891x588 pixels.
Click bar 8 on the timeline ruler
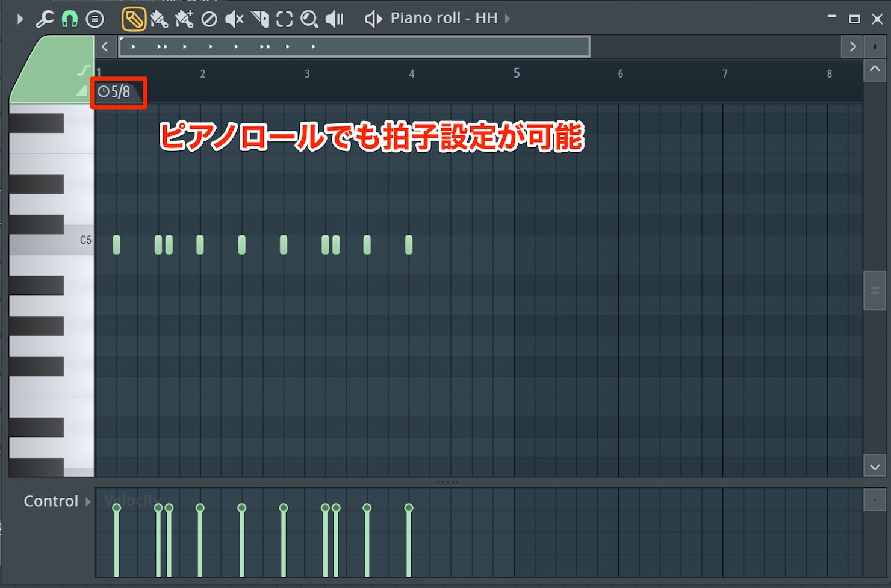click(830, 74)
